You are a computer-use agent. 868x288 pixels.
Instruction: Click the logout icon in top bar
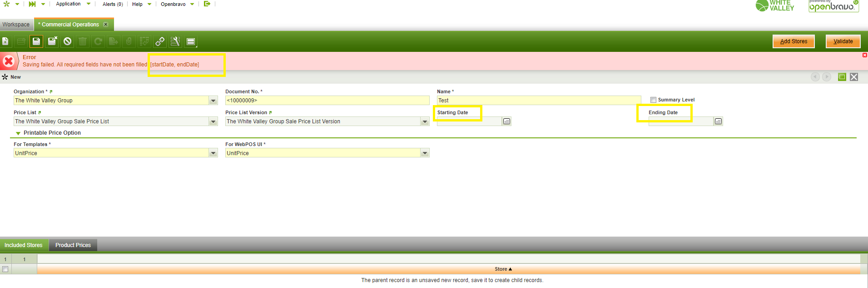(x=207, y=4)
